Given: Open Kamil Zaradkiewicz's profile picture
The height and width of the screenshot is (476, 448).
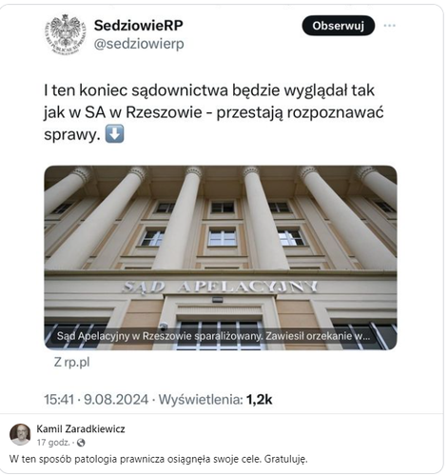Looking at the screenshot, I should (x=20, y=434).
